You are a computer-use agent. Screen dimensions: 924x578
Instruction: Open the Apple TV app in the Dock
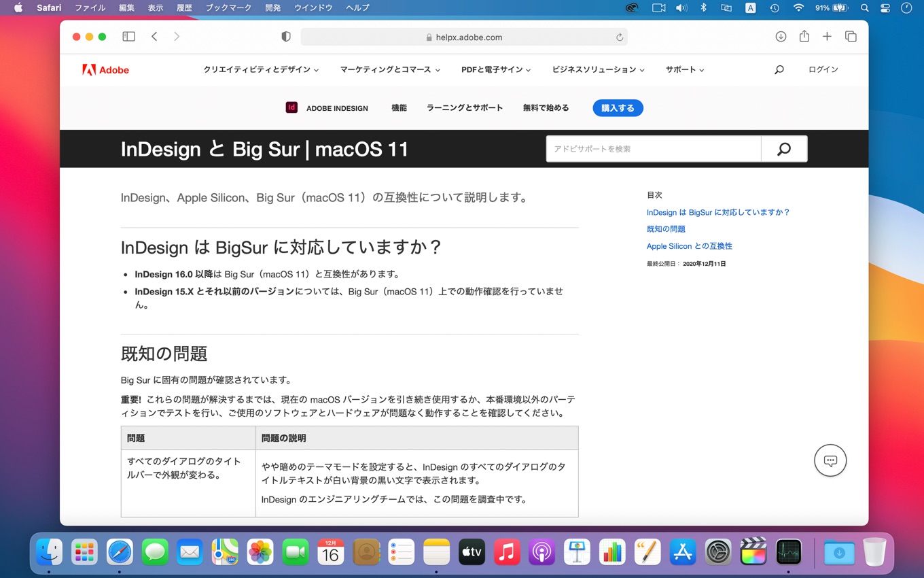pyautogui.click(x=472, y=552)
